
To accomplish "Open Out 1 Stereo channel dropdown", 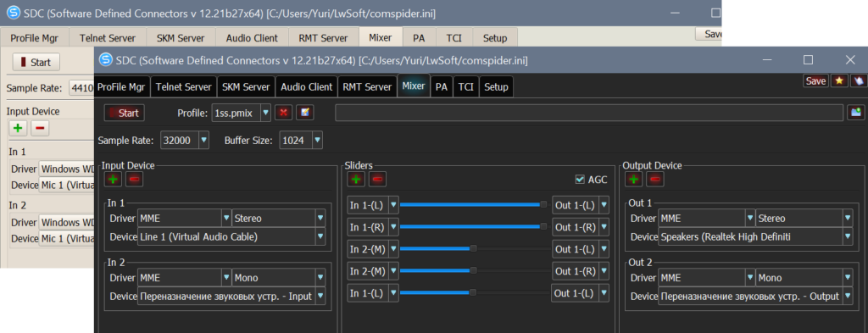I will pos(848,219).
